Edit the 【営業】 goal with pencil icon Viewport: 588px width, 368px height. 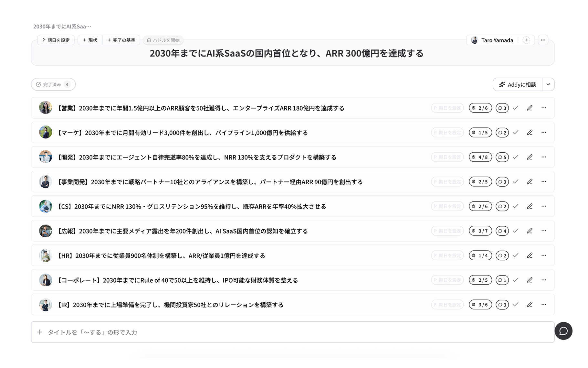(530, 108)
